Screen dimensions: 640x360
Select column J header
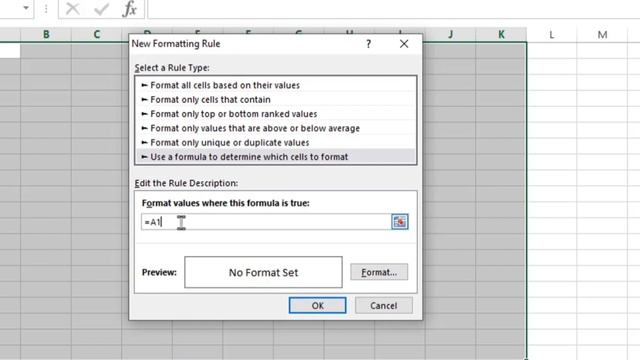click(450, 35)
